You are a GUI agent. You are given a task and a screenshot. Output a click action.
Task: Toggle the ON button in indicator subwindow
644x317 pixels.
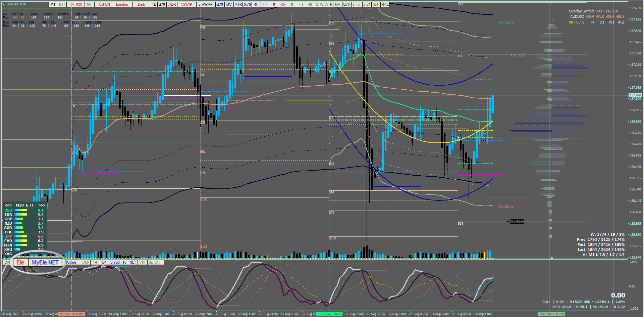[x=7, y=262]
